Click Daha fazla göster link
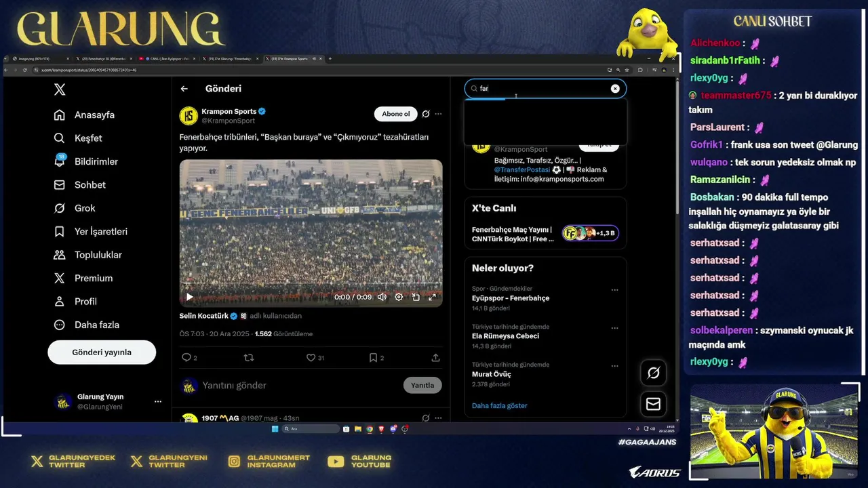The width and height of the screenshot is (868, 488). click(500, 405)
